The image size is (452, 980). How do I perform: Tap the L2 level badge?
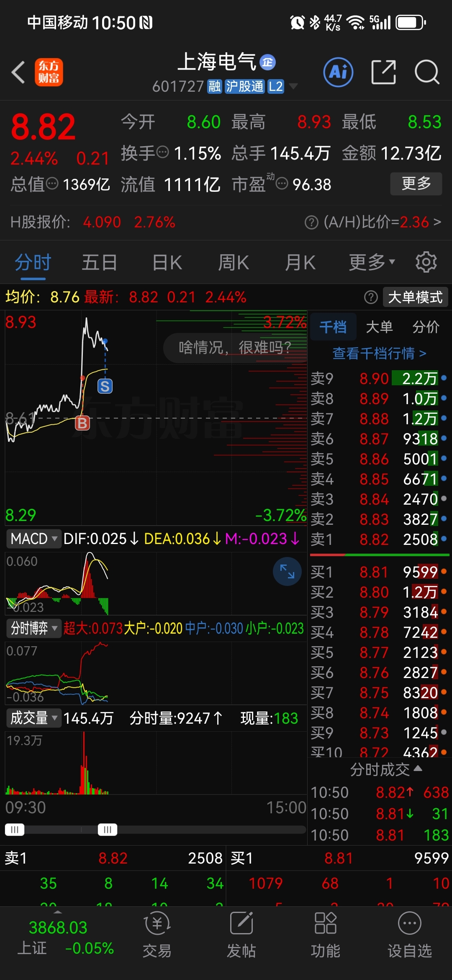275,86
